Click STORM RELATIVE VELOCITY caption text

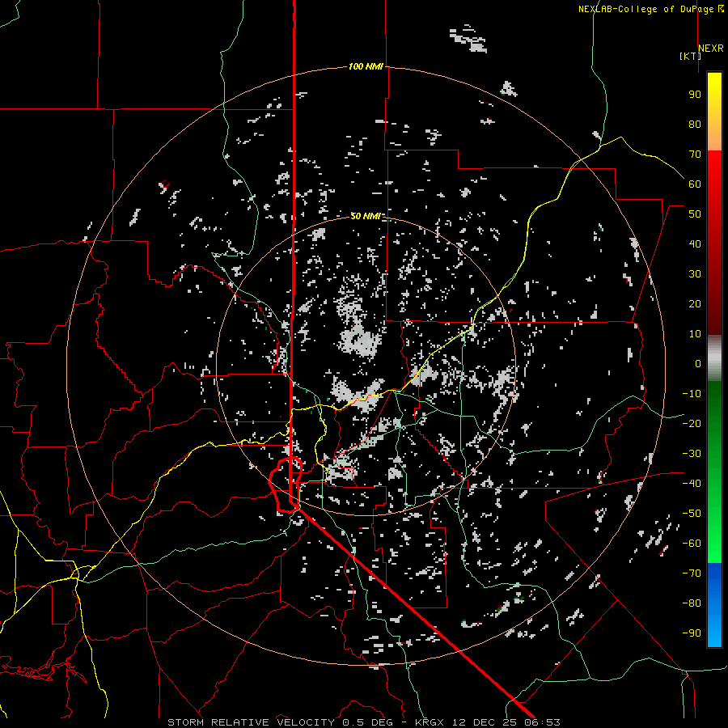pos(252,722)
